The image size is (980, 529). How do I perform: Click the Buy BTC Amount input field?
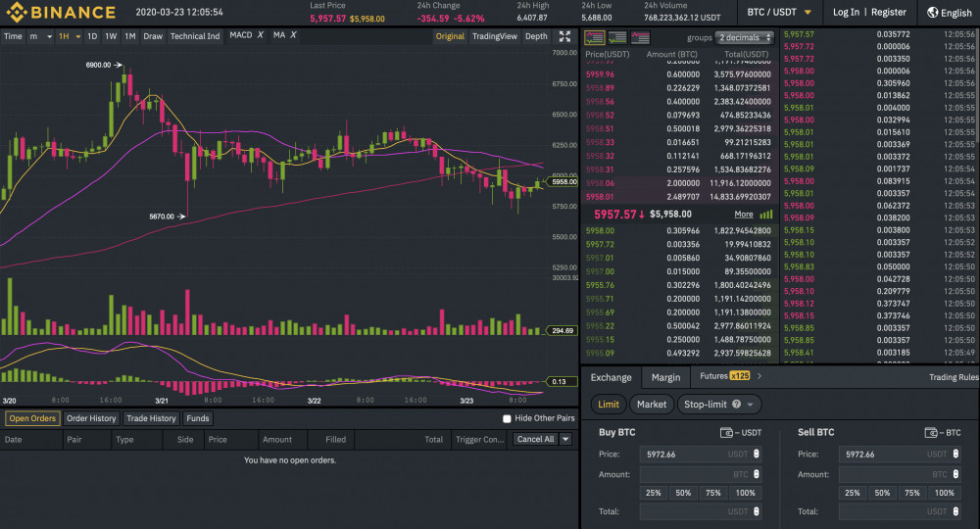(700, 475)
